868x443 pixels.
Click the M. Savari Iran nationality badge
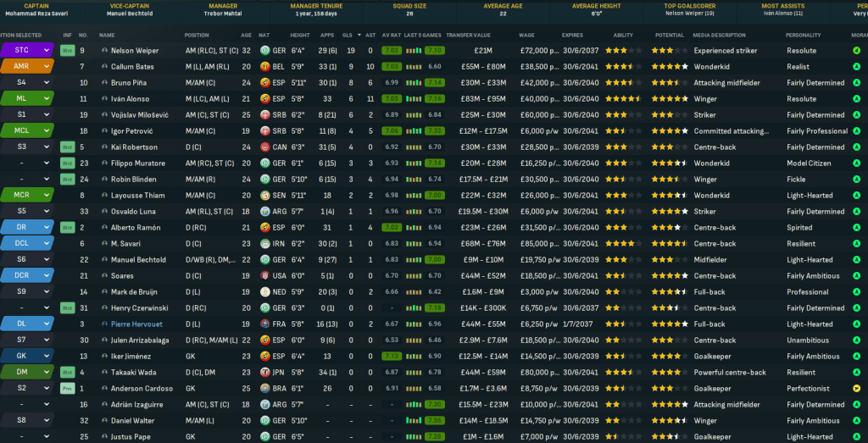coord(264,244)
